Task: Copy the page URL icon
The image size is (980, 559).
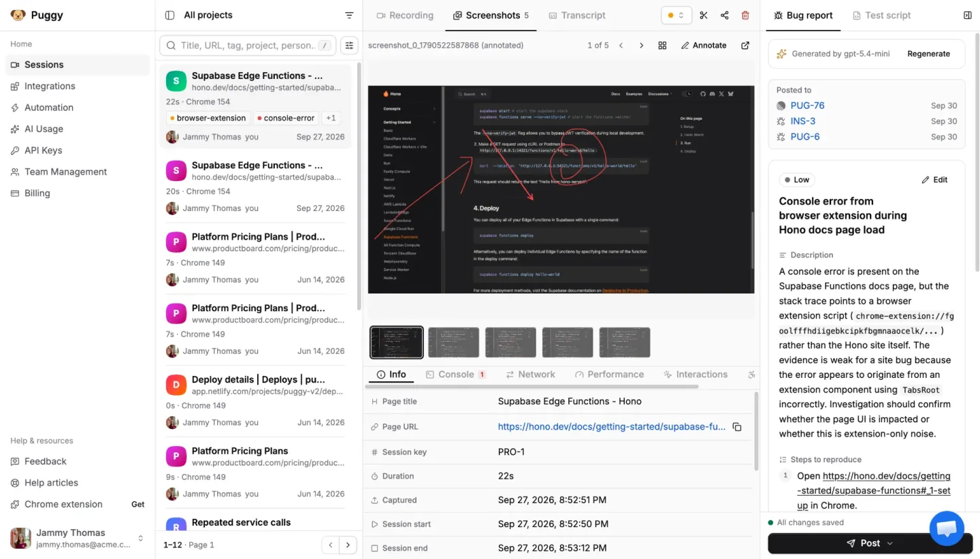Action: click(x=736, y=427)
